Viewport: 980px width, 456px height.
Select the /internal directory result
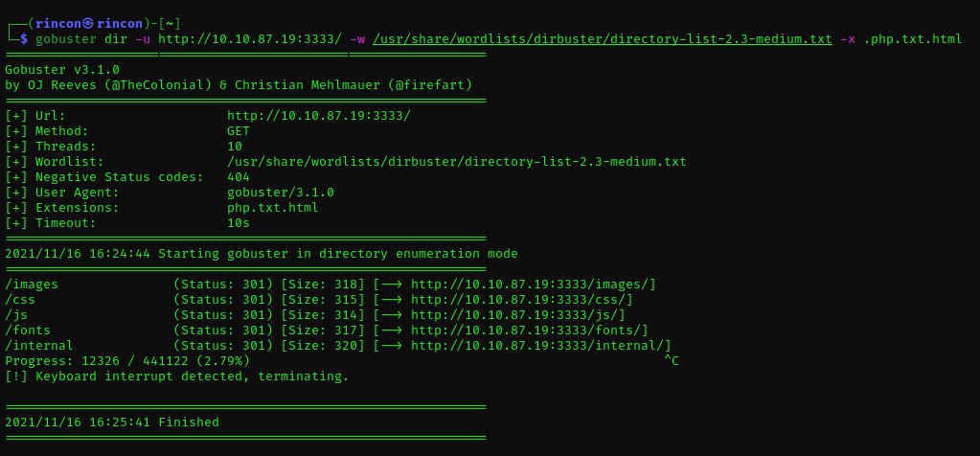tap(38, 345)
